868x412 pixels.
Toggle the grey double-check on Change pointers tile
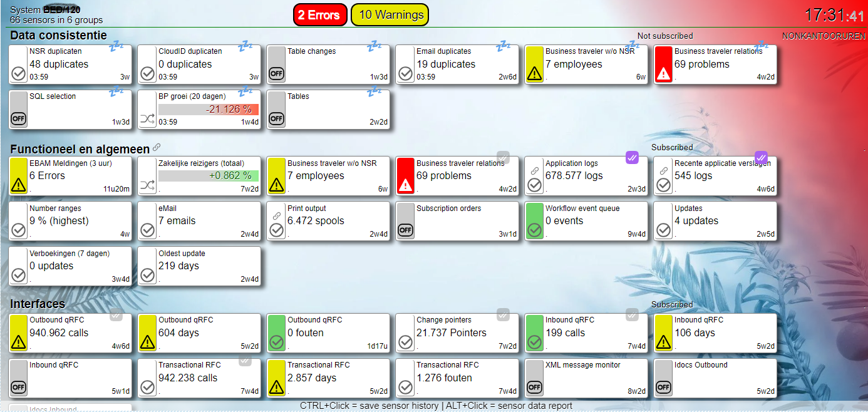pos(503,314)
